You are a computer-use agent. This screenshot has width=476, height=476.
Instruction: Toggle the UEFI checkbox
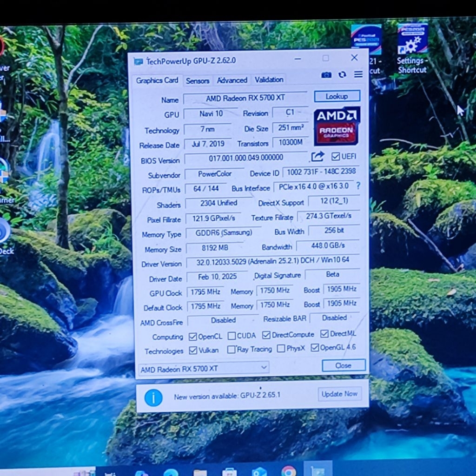click(x=336, y=157)
